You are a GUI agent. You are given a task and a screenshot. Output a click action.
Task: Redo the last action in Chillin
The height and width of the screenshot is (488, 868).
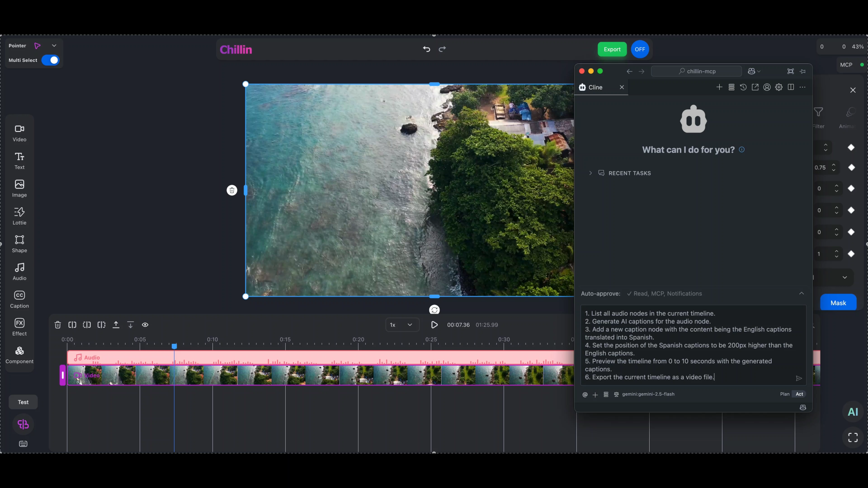(443, 49)
